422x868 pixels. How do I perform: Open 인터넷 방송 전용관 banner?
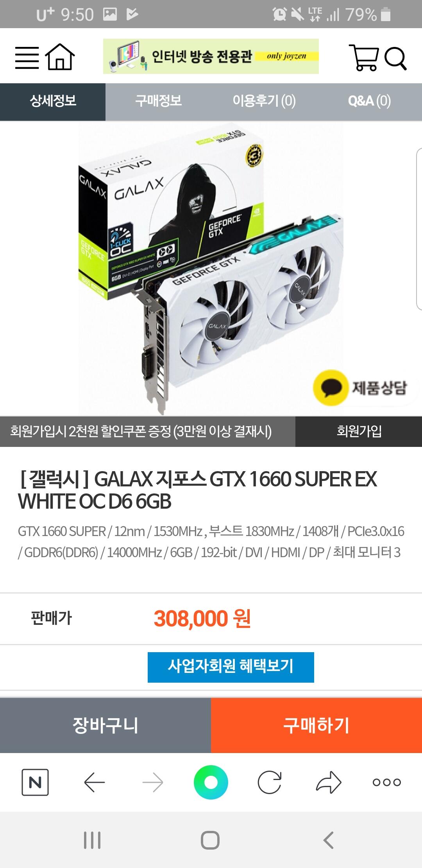click(x=211, y=56)
